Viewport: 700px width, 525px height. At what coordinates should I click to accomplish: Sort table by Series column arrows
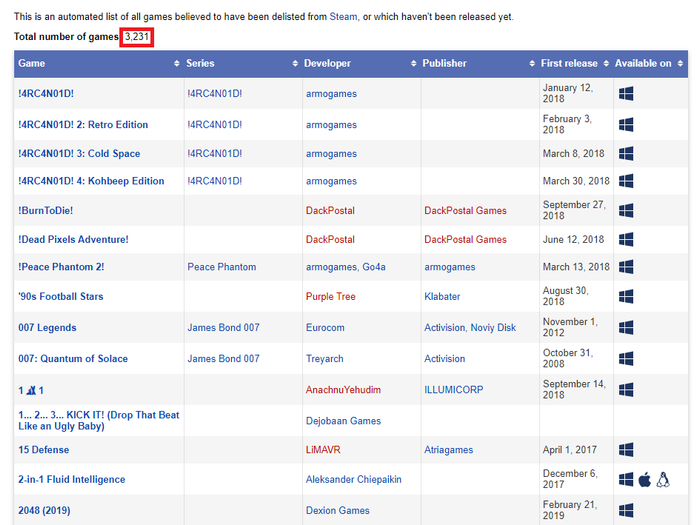point(295,63)
